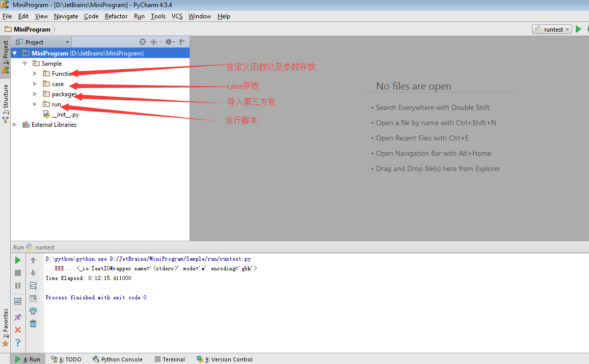The width and height of the screenshot is (589, 364).
Task: Select External Libraries in the tree
Action: (x=49, y=125)
